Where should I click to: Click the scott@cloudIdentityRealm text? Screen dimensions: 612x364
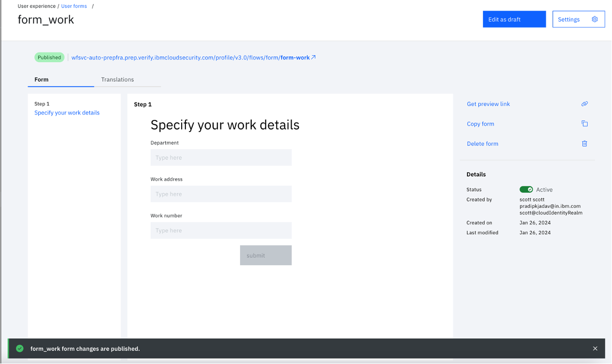click(551, 213)
